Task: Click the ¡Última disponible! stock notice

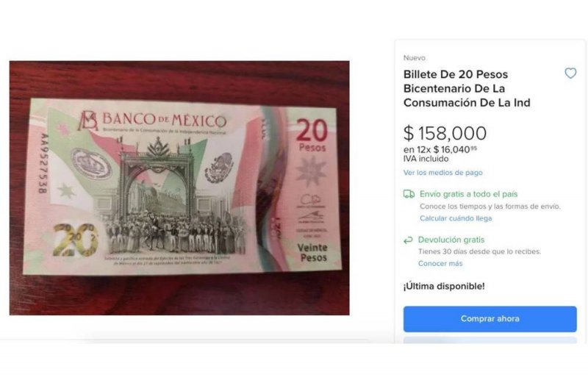Action: point(444,287)
